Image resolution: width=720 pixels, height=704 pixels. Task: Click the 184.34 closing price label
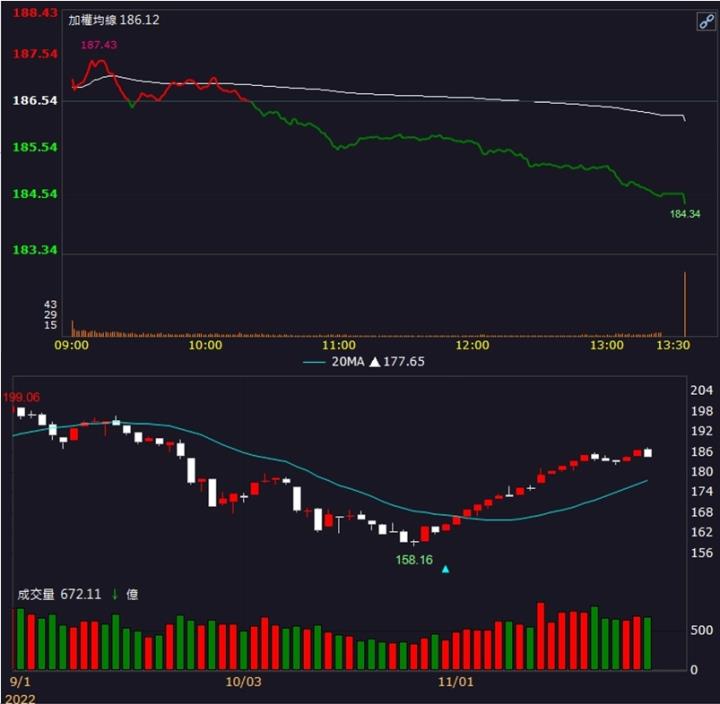pos(685,214)
